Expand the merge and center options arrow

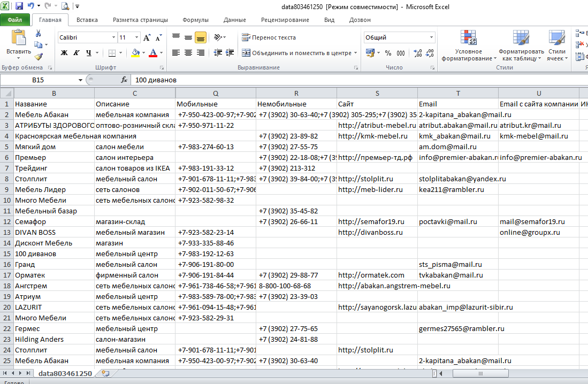(355, 53)
